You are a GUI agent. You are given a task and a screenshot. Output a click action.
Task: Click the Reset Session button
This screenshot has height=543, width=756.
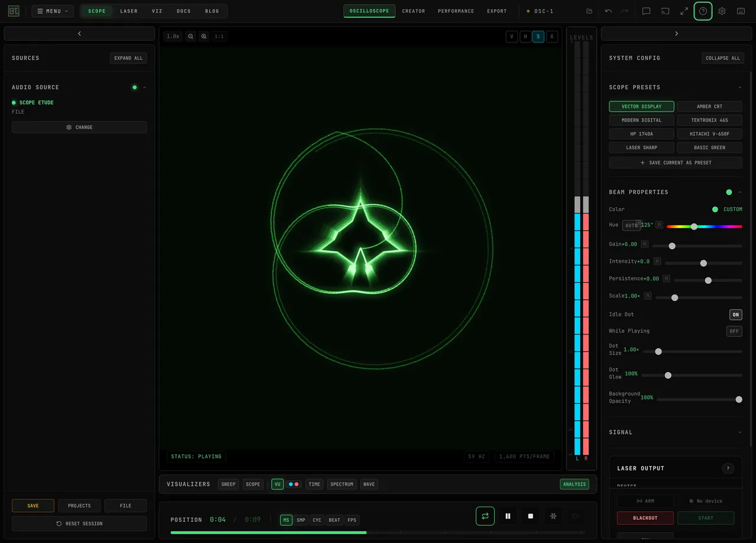79,524
